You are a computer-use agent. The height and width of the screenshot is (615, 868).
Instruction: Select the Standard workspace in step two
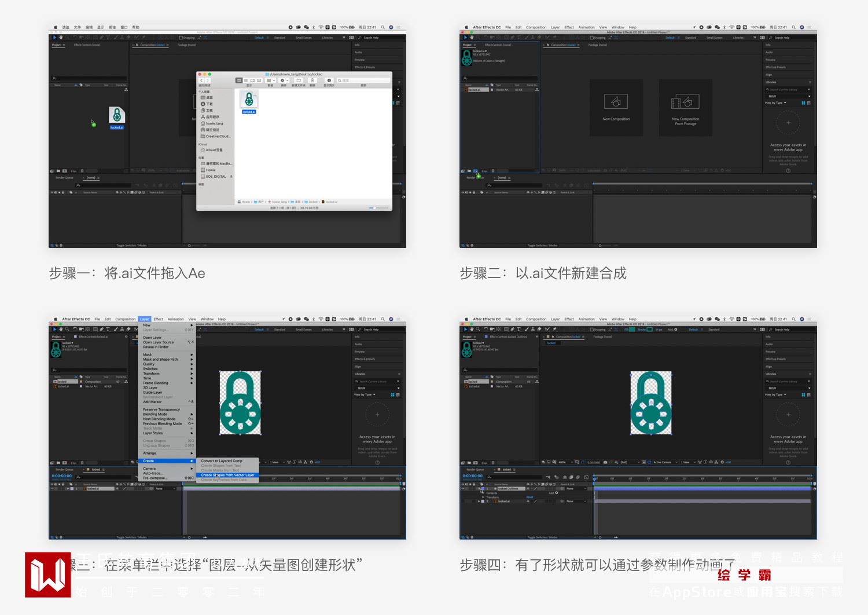[690, 38]
